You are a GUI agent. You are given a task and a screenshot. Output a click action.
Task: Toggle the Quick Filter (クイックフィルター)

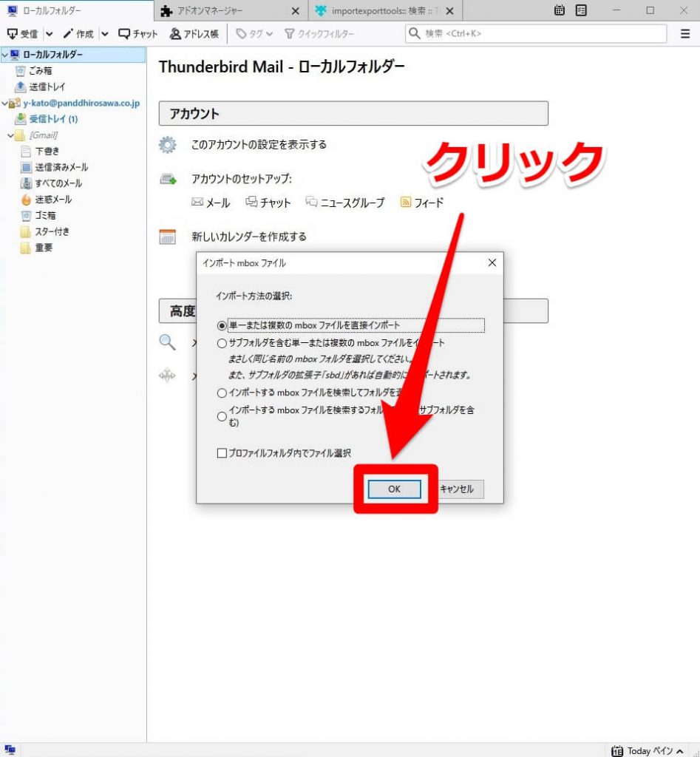pyautogui.click(x=319, y=34)
